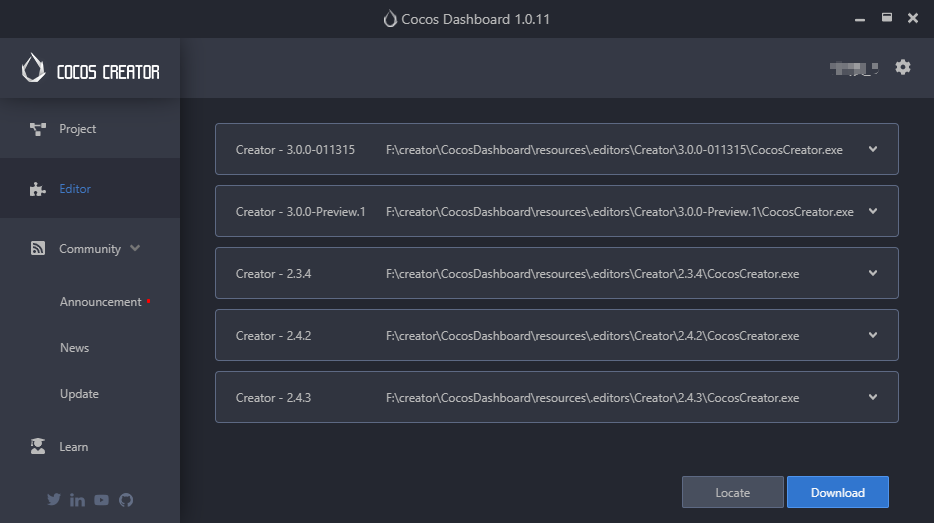
Task: Collapse the Community menu section
Action: (x=135, y=249)
